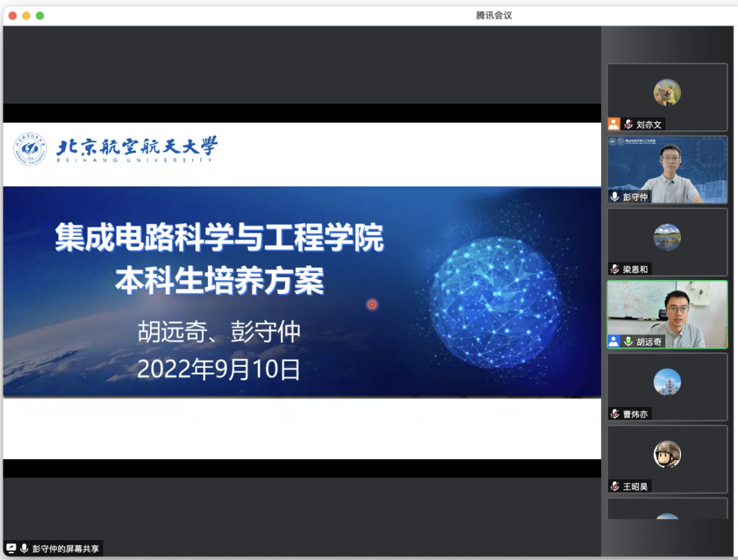This screenshot has width=738, height=560.
Task: Click the microphone icon in screen sharing label
Action: [24, 549]
